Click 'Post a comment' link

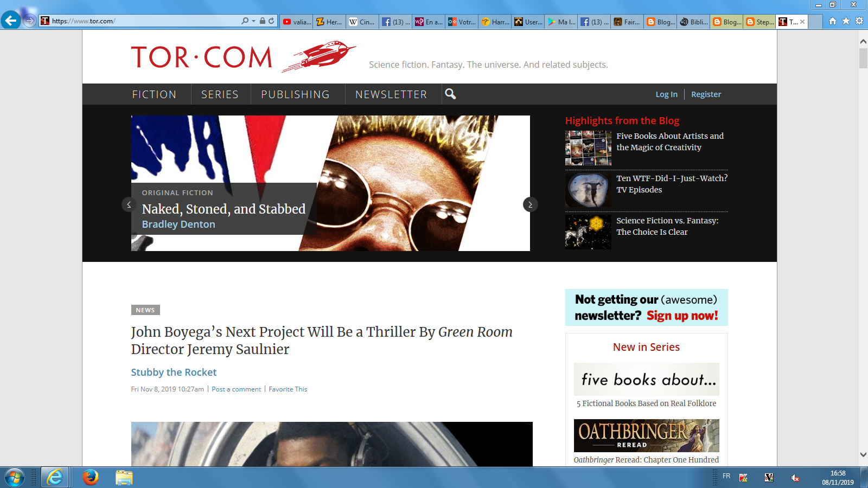pos(237,389)
